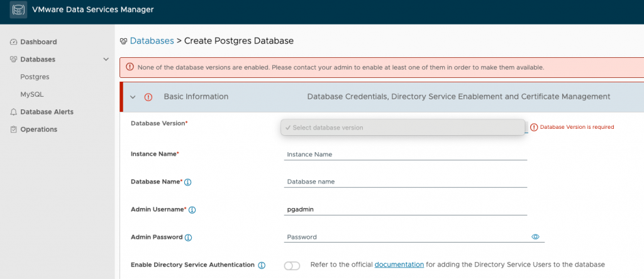Reveal password with the eye icon
Viewport: 644px width, 279px height.
(x=535, y=237)
